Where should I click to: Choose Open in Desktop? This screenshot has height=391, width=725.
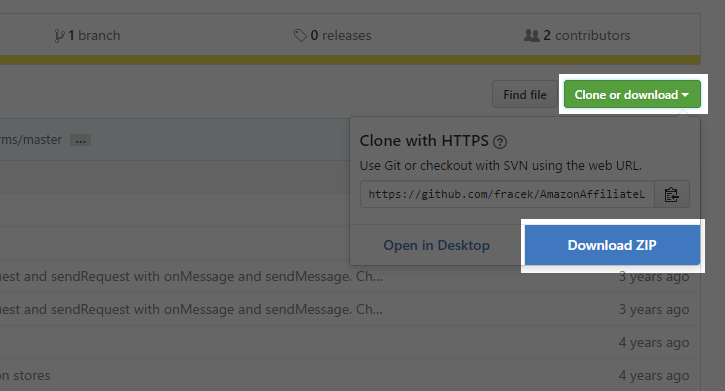436,245
